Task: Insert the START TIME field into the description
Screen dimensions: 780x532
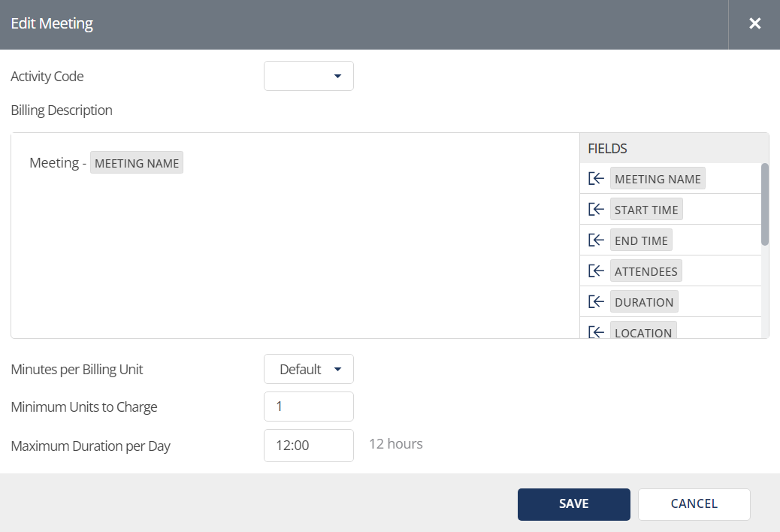Action: pos(596,209)
